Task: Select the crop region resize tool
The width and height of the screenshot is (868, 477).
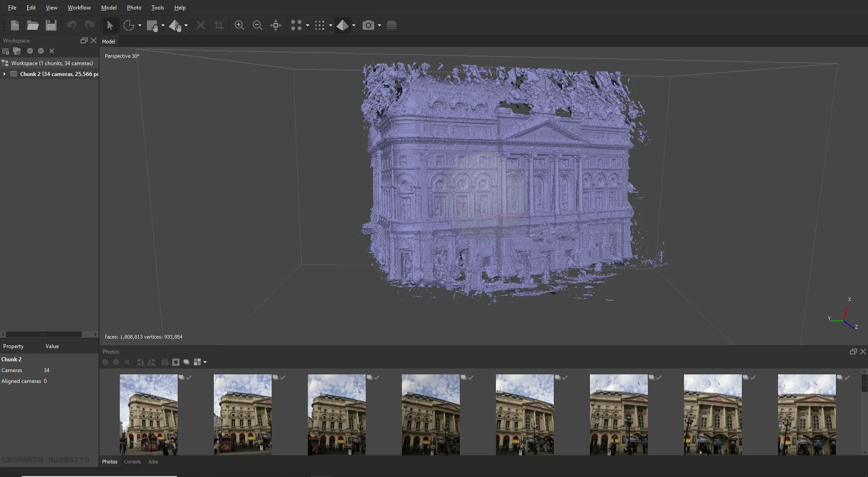Action: (x=219, y=25)
